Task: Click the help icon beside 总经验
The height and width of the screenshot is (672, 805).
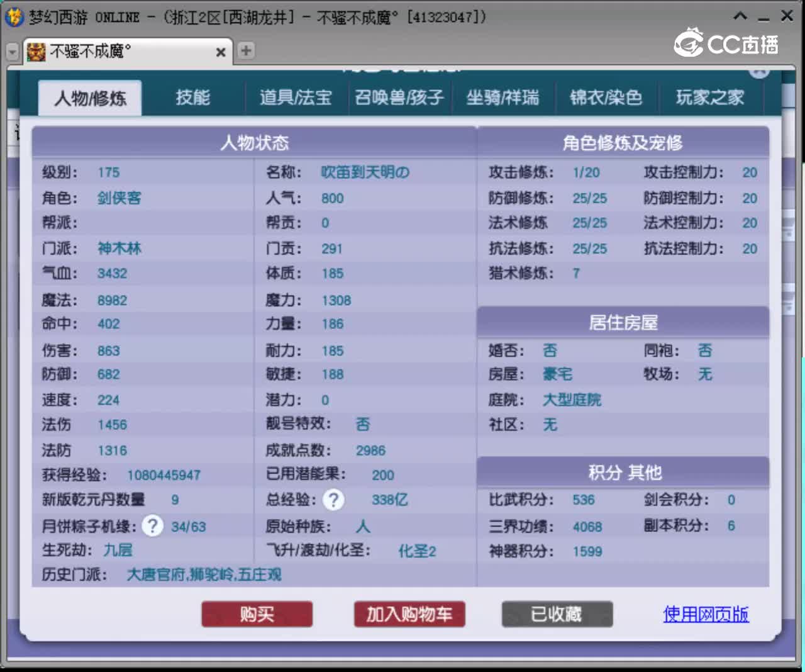Action: [333, 500]
